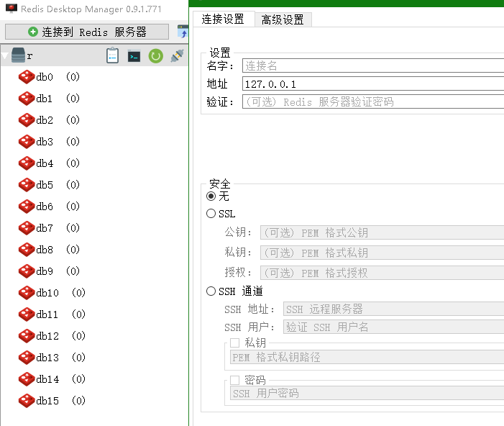Viewport: 504px width, 426px height.
Task: Click the red Redis icon for db6
Action: (27, 207)
